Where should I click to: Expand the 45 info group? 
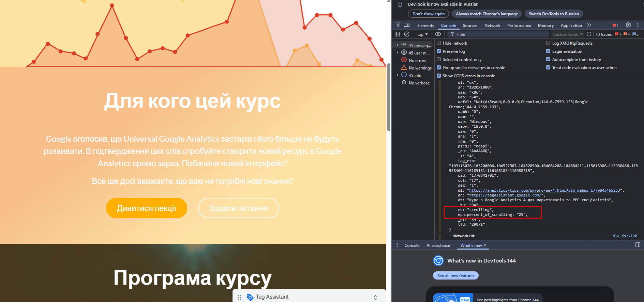[398, 75]
